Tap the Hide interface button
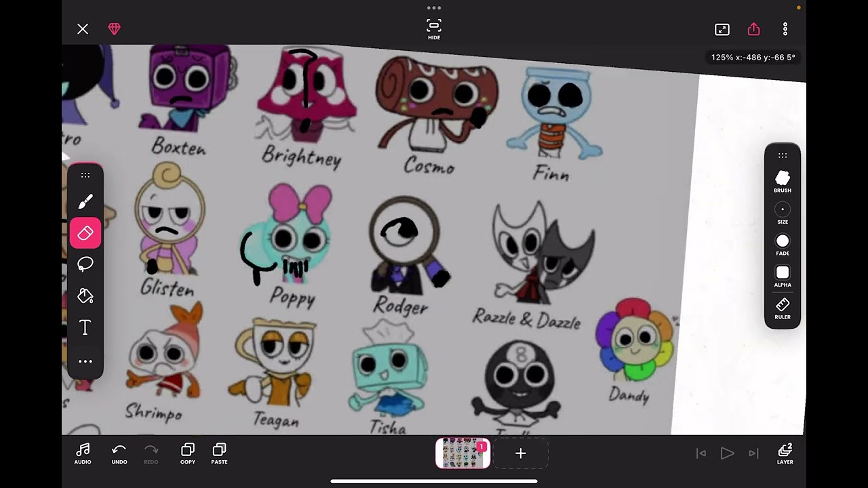868x488 pixels. [x=434, y=29]
